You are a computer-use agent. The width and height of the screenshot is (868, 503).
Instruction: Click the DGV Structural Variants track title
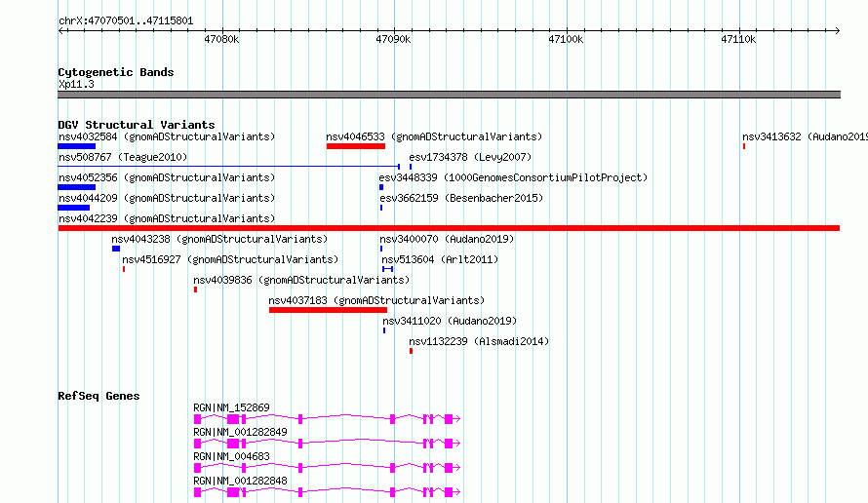137,125
